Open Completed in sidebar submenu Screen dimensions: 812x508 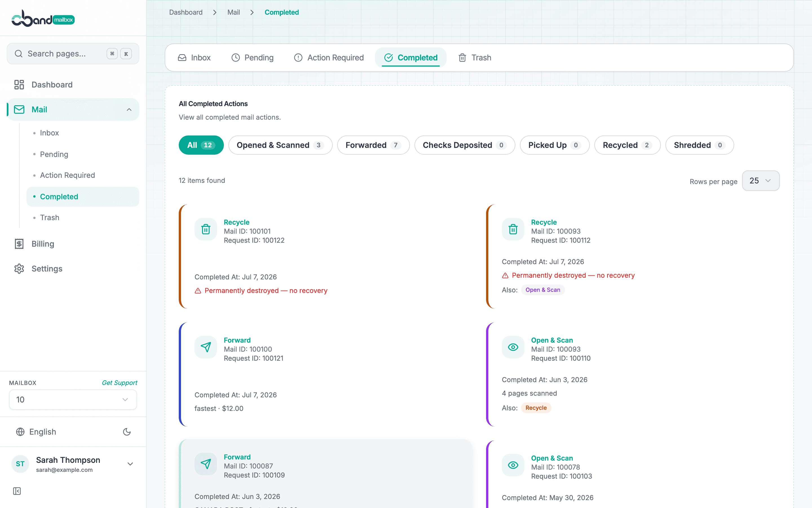[83, 197]
